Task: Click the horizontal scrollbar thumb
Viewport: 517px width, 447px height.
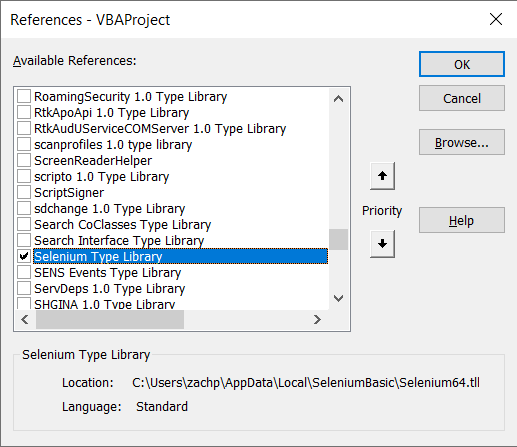Action: coord(110,320)
